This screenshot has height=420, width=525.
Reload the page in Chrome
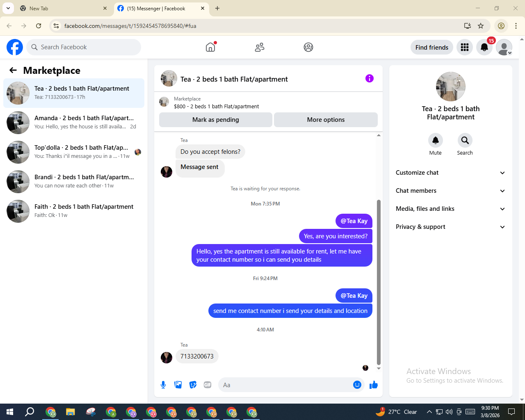click(39, 26)
